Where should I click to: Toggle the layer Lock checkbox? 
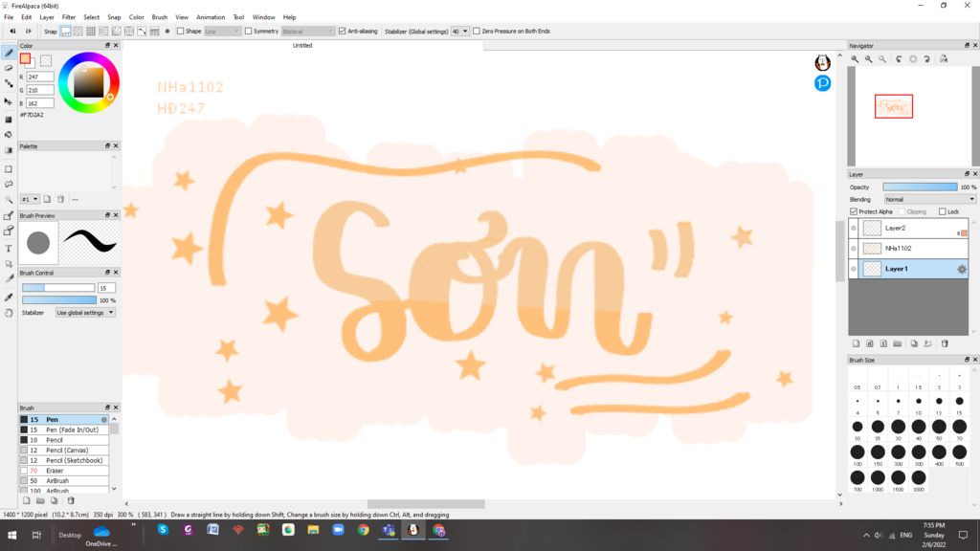coord(943,211)
